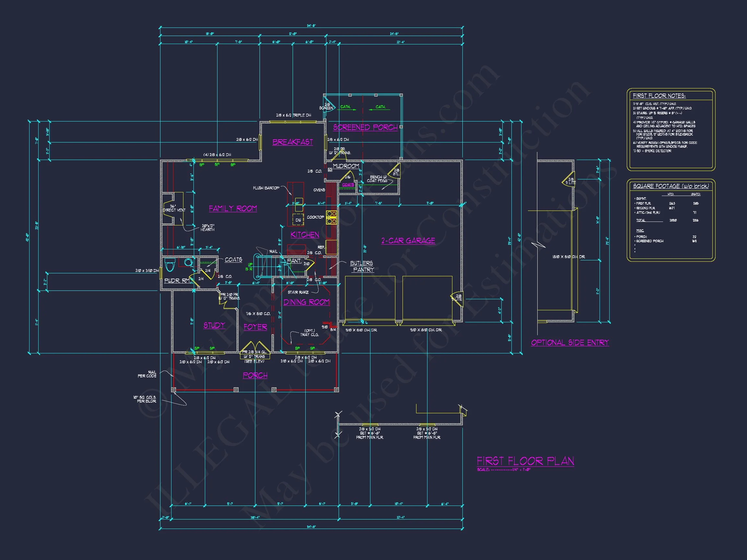Click the BUTLERS PANTRY label
Image resolution: width=747 pixels, height=560 pixels.
pyautogui.click(x=362, y=266)
